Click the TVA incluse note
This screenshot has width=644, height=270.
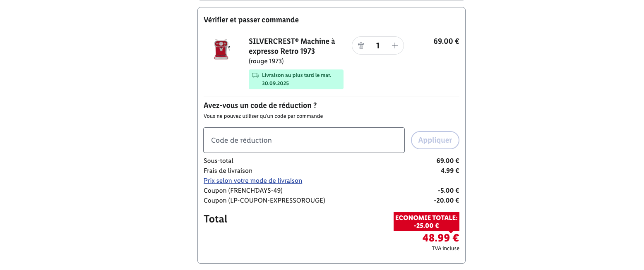[445, 248]
